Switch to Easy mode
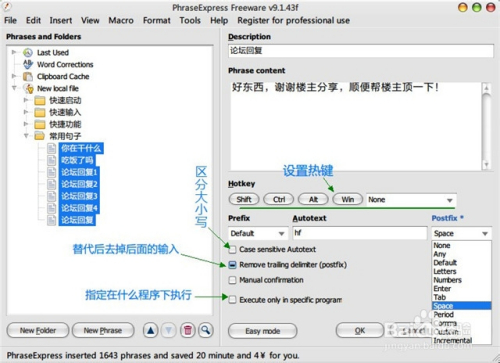 click(262, 331)
